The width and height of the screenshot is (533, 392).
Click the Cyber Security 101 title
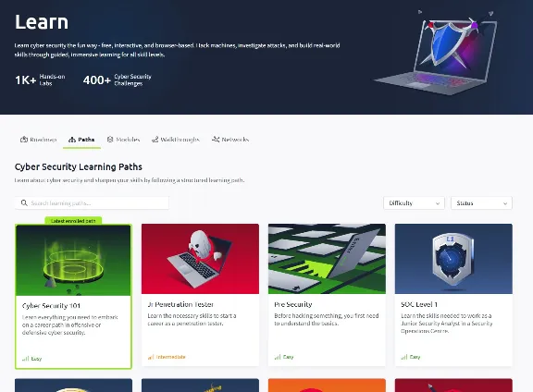tap(51, 306)
